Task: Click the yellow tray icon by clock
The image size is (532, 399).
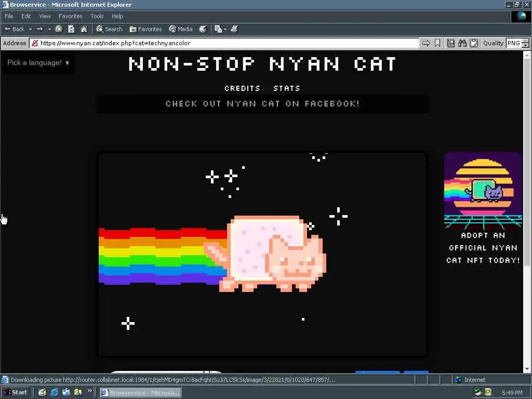Action: (x=488, y=393)
